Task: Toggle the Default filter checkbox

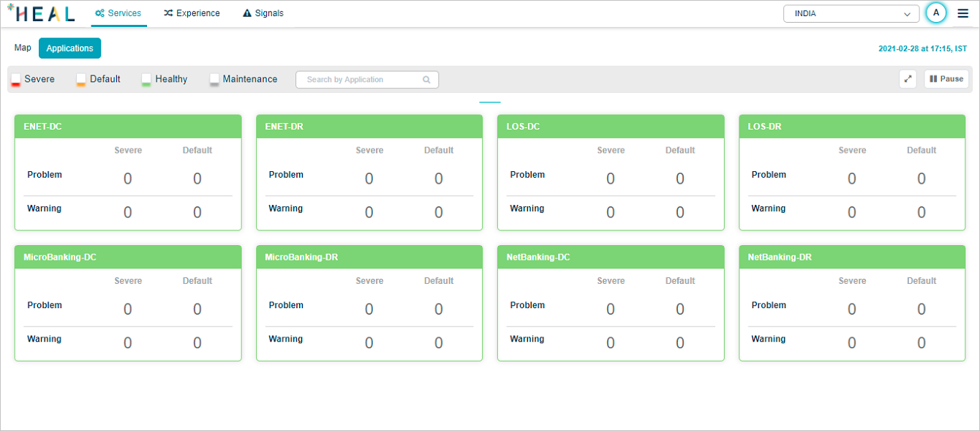Action: pyautogui.click(x=81, y=80)
